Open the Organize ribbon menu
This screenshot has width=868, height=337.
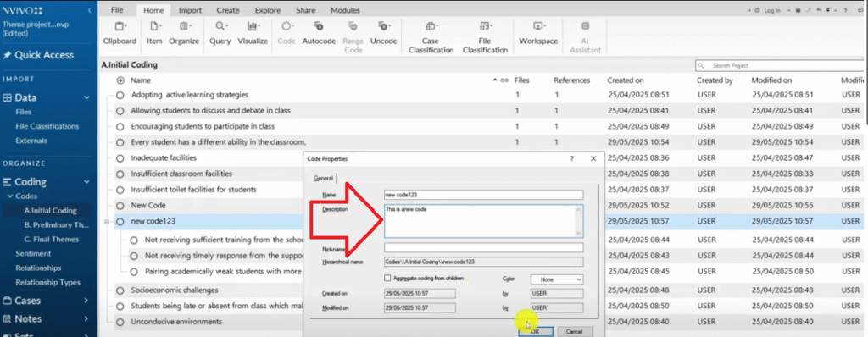pyautogui.click(x=184, y=33)
